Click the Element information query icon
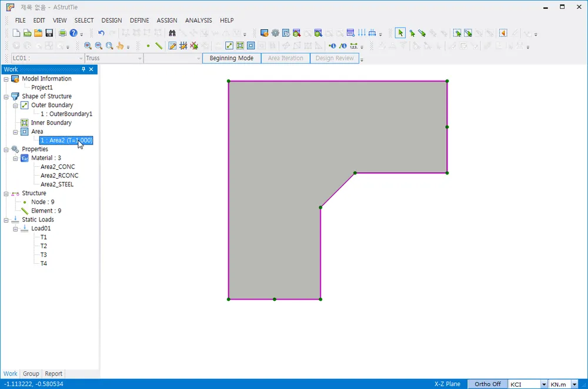The height and width of the screenshot is (389, 588). (343, 46)
